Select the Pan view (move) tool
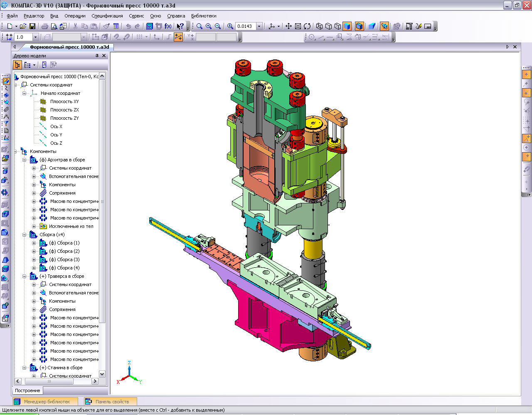 pyautogui.click(x=288, y=26)
